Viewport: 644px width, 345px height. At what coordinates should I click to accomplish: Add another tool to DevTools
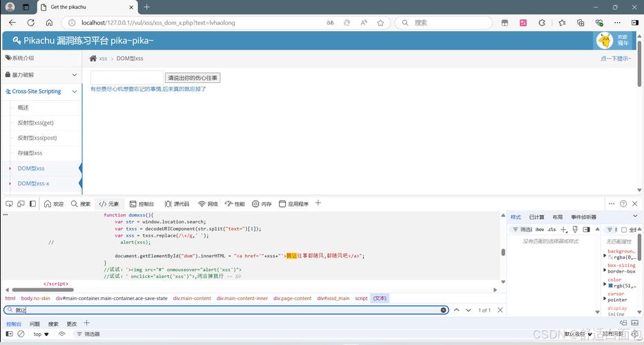click(318, 204)
